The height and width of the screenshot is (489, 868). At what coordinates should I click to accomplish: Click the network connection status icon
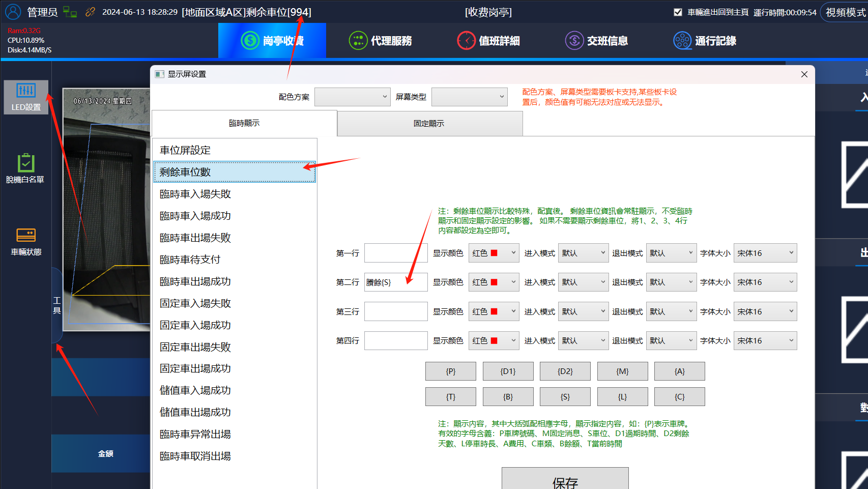coord(70,12)
